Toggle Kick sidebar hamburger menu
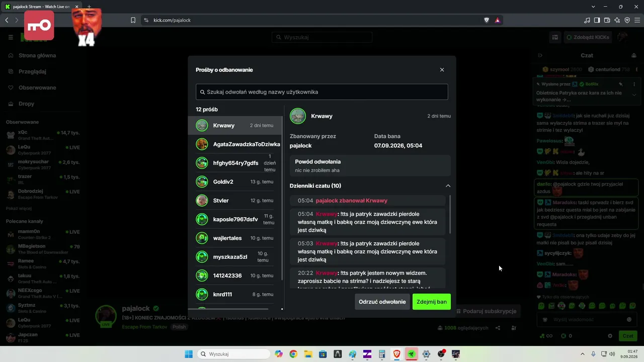Viewport: 644px width, 362px height. click(11, 37)
